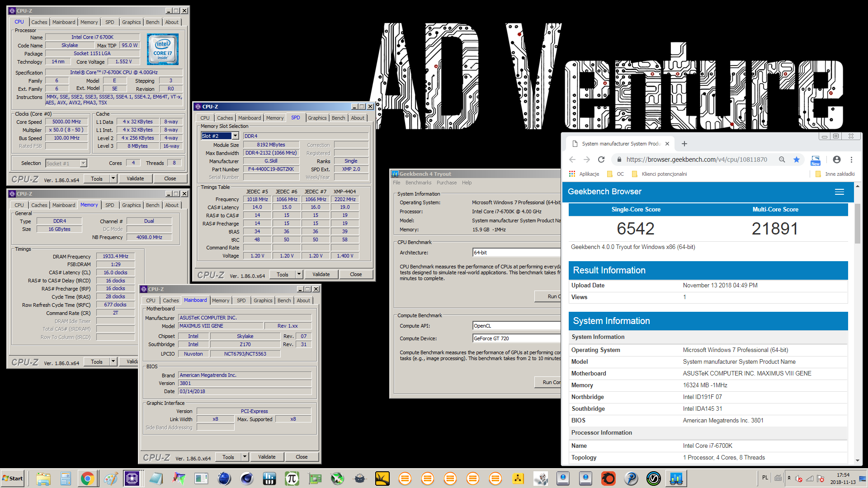This screenshot has width=868, height=488.
Task: Run the Compute Benchmark in Geekbench
Action: (x=548, y=382)
